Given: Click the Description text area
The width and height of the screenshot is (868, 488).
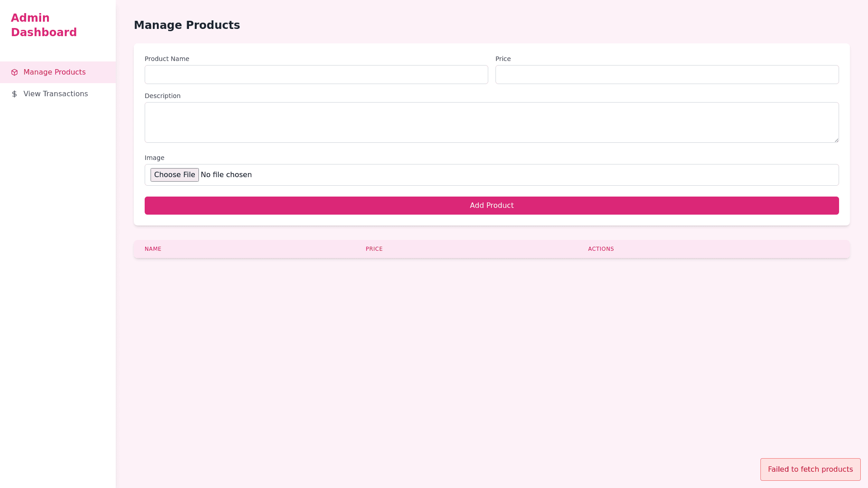Looking at the screenshot, I should [491, 122].
